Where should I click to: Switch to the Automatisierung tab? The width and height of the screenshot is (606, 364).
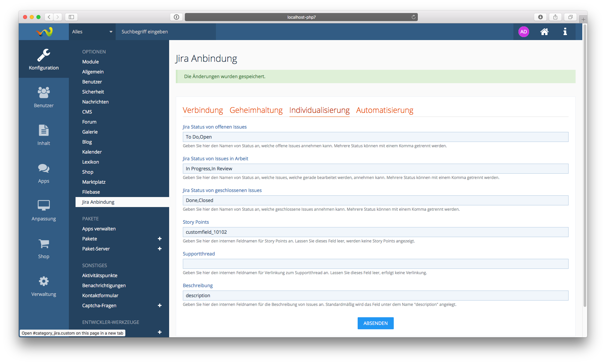(384, 110)
